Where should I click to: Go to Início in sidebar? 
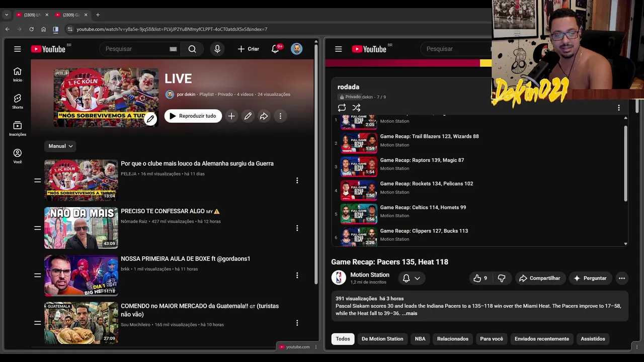click(x=18, y=74)
